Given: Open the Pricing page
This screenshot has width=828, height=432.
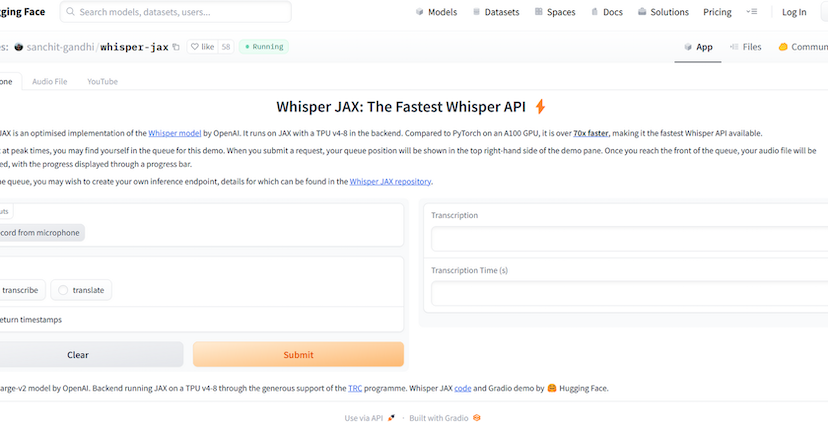Looking at the screenshot, I should pyautogui.click(x=717, y=12).
